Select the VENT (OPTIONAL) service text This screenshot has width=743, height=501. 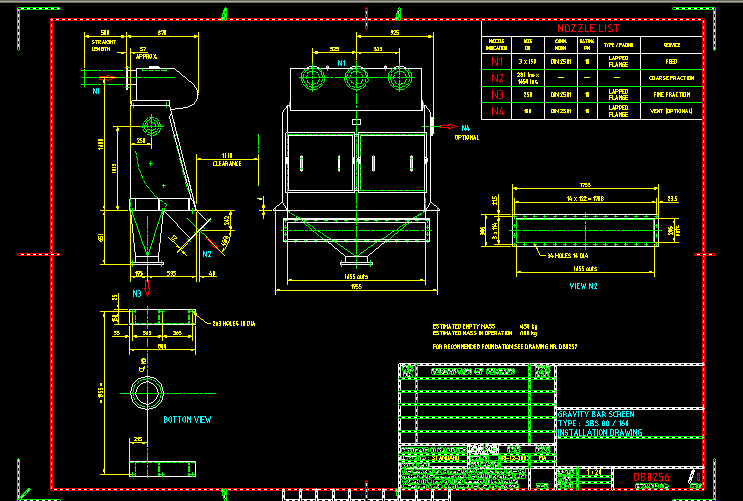tap(671, 111)
